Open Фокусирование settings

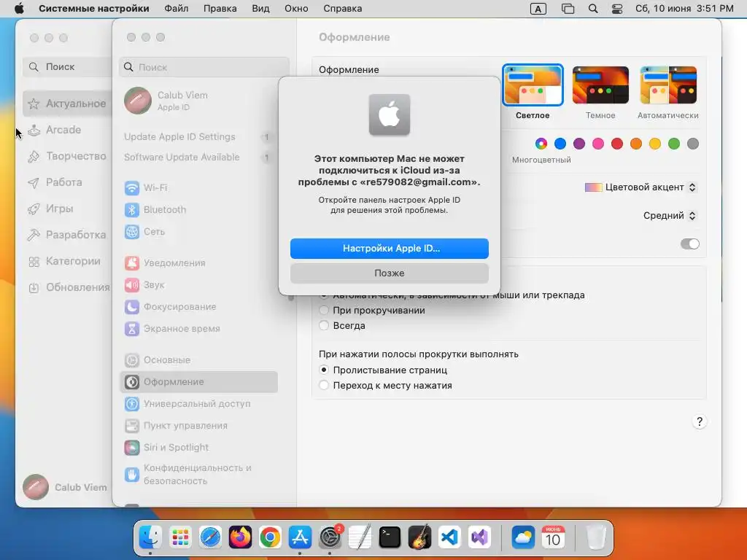pyautogui.click(x=198, y=307)
